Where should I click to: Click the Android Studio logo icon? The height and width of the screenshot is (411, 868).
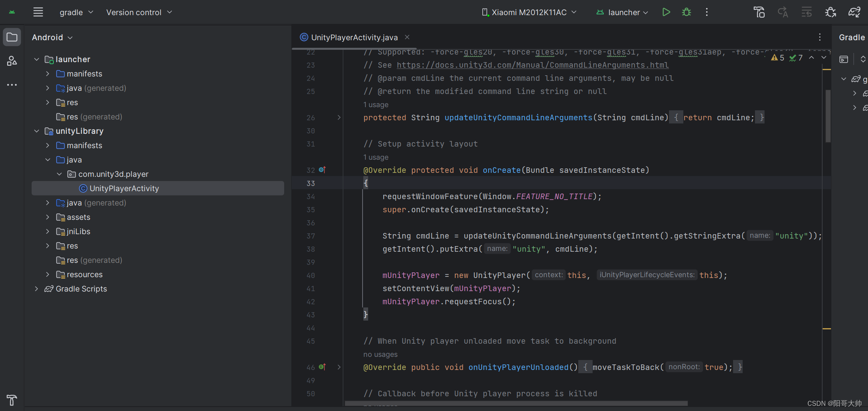(x=12, y=12)
